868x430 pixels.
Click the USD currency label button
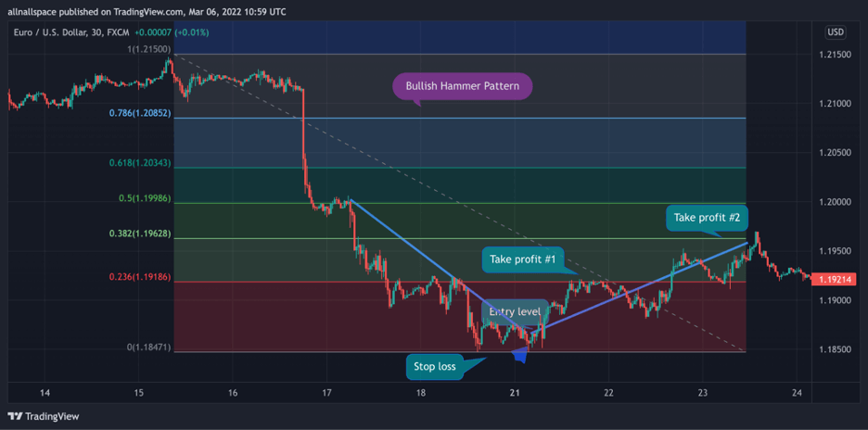coord(836,32)
